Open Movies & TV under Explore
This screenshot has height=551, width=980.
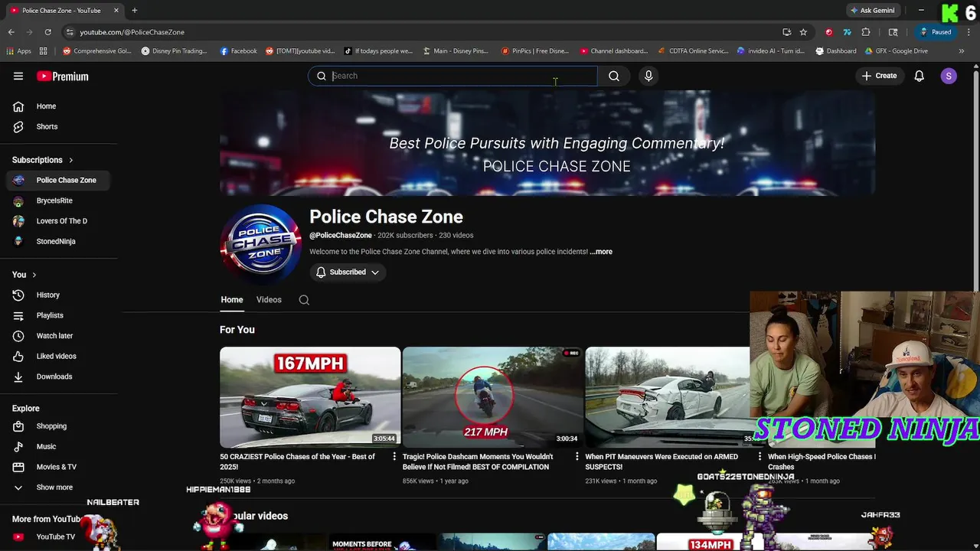[x=58, y=467]
